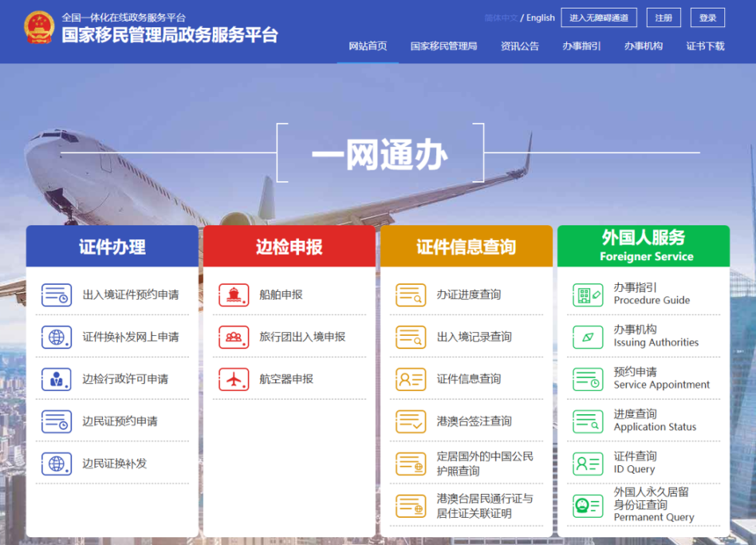The image size is (756, 545).
Task: Open 出入境证件预约申请 link
Action: (x=131, y=294)
